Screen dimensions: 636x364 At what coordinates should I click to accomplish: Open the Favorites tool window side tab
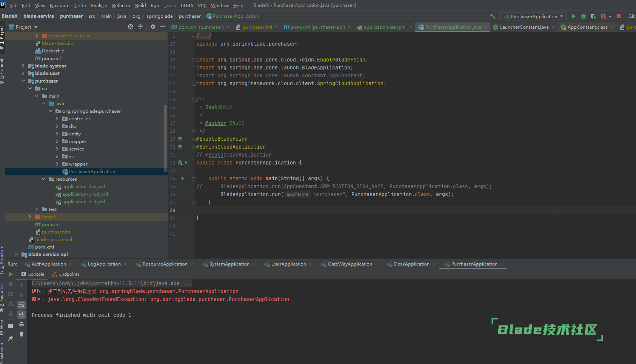(x=2, y=298)
